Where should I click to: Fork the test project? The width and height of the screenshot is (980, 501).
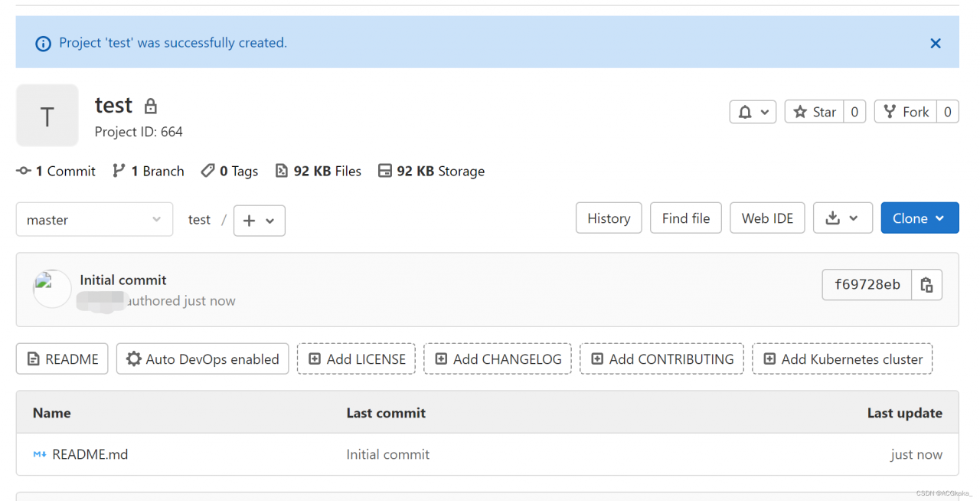(906, 112)
